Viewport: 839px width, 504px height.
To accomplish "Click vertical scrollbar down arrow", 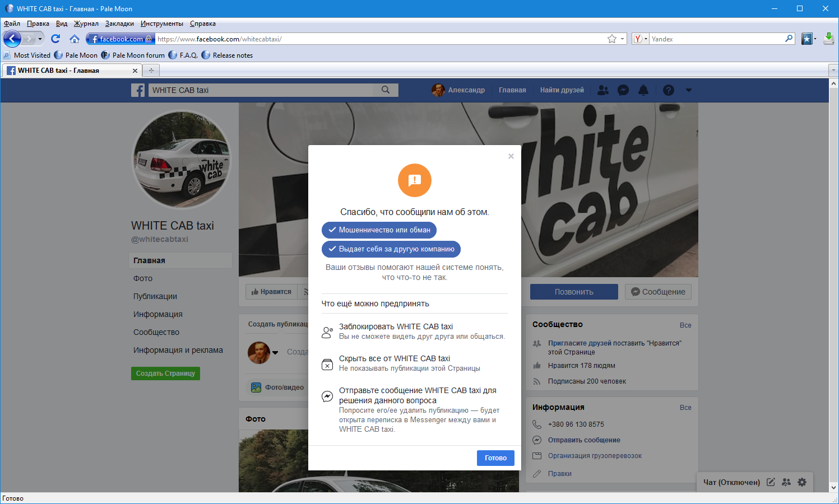I will click(833, 488).
